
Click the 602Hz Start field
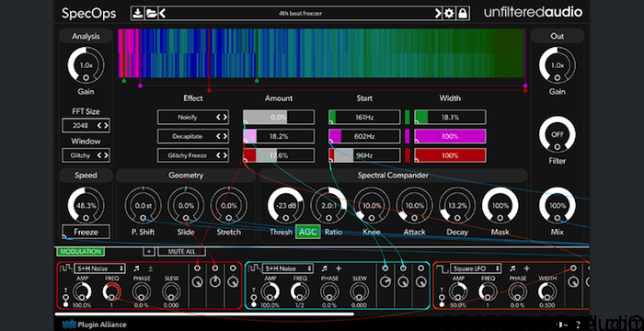pyautogui.click(x=364, y=136)
